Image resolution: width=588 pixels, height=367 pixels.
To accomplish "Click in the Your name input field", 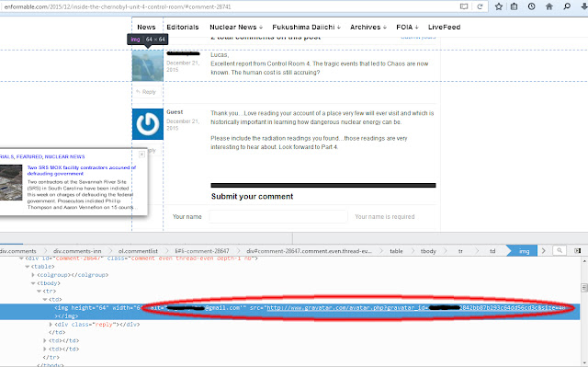I will coord(277,216).
